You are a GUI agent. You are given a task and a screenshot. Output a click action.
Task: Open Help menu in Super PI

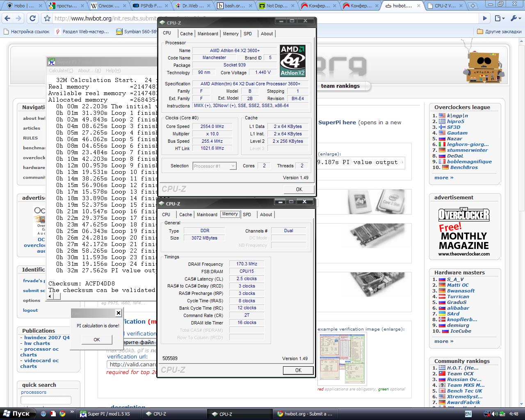click(113, 71)
